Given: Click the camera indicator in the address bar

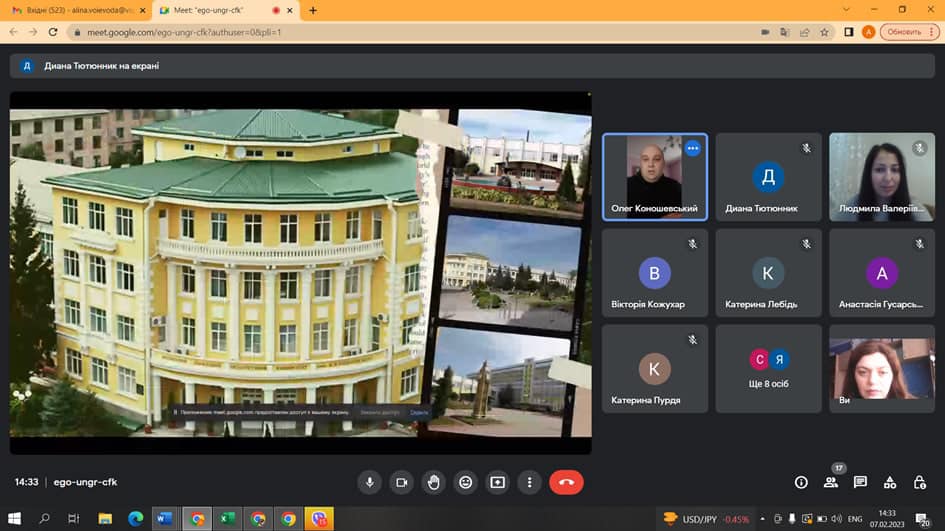Looking at the screenshot, I should point(765,32).
